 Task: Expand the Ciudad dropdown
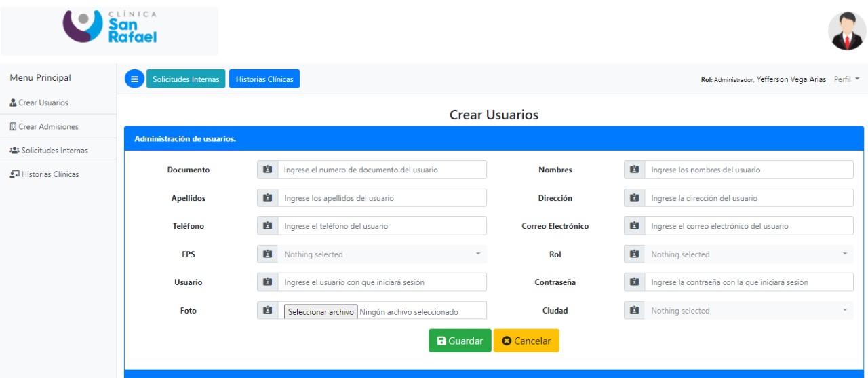pos(748,311)
